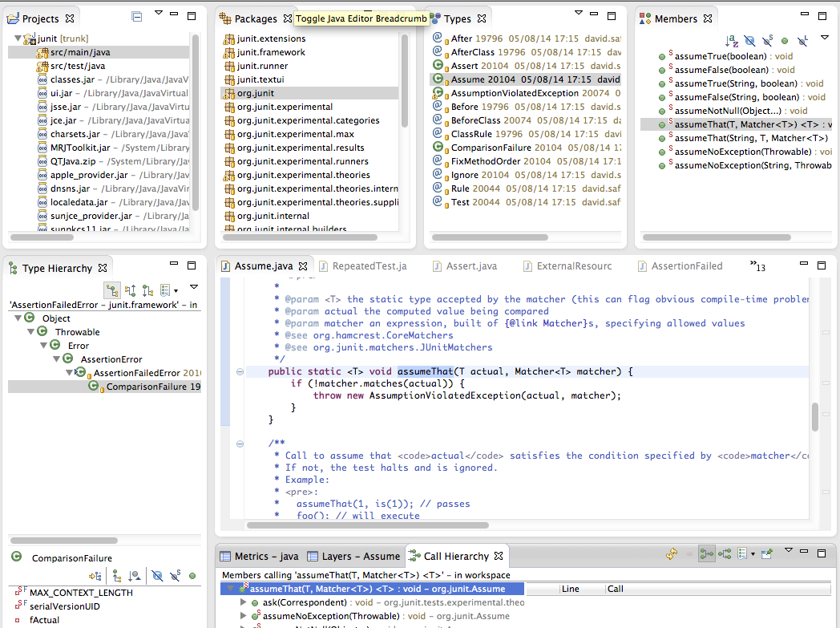Click Show Callee Hierarchy icon in Call Hierarchy
840x628 pixels.
point(725,554)
